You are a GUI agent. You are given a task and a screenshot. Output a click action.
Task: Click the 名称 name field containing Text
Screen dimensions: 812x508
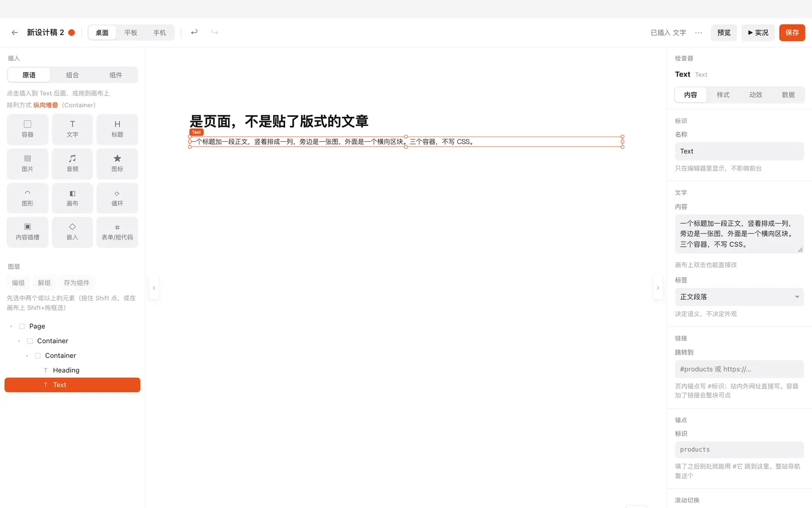(x=739, y=151)
